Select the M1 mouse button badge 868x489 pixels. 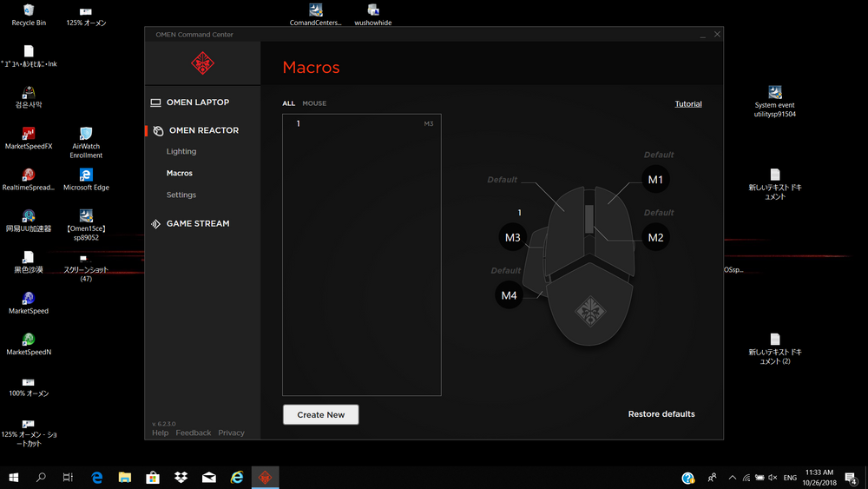click(655, 180)
